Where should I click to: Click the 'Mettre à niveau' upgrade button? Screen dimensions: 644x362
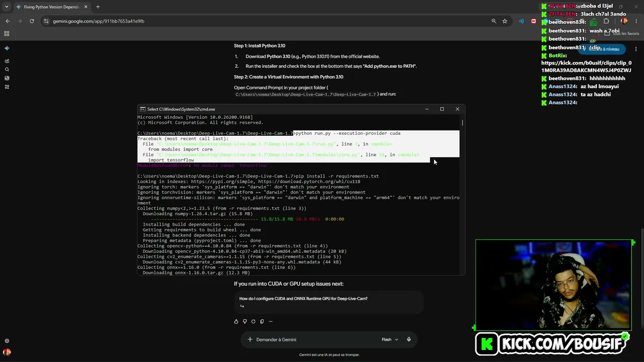[x=602, y=49]
